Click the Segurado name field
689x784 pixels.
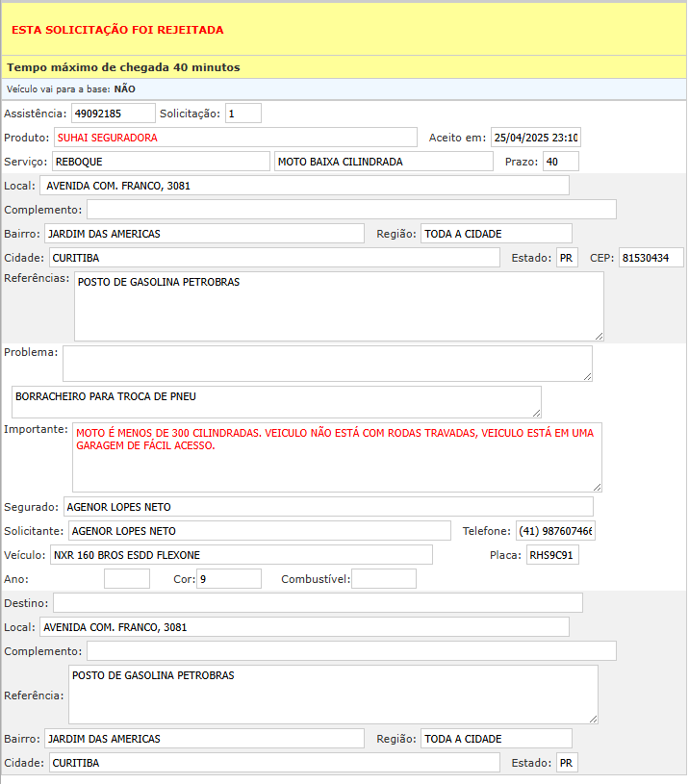(327, 507)
